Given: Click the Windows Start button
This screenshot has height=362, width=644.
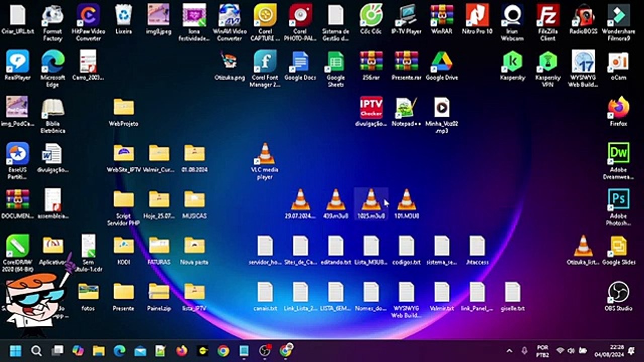Looking at the screenshot, I should click(16, 350).
